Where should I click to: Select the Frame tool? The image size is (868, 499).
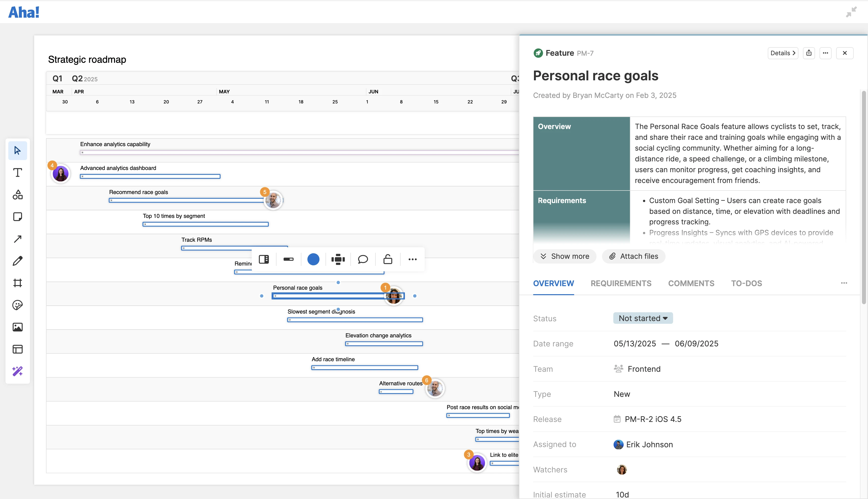pyautogui.click(x=18, y=283)
